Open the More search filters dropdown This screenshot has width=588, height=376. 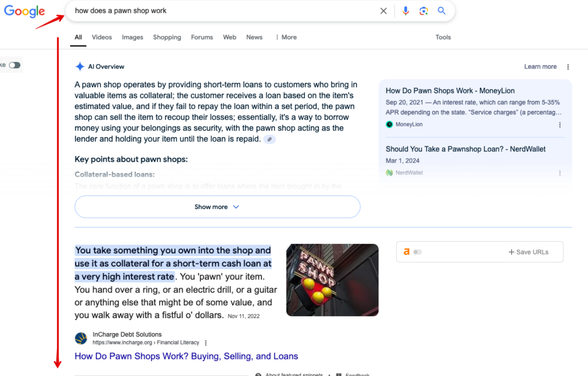[x=286, y=37]
